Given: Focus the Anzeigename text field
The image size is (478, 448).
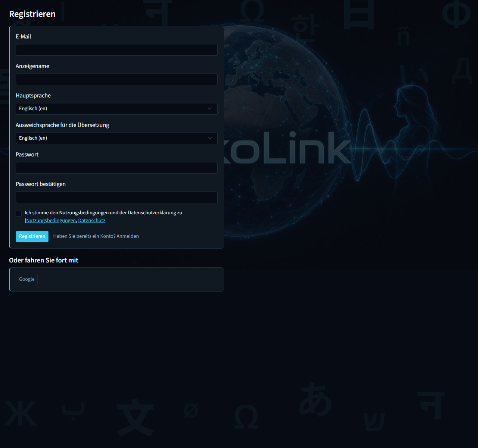Looking at the screenshot, I should [117, 79].
